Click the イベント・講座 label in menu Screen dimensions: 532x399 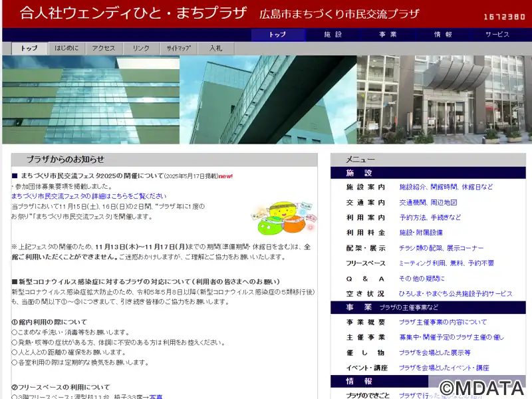366,368
